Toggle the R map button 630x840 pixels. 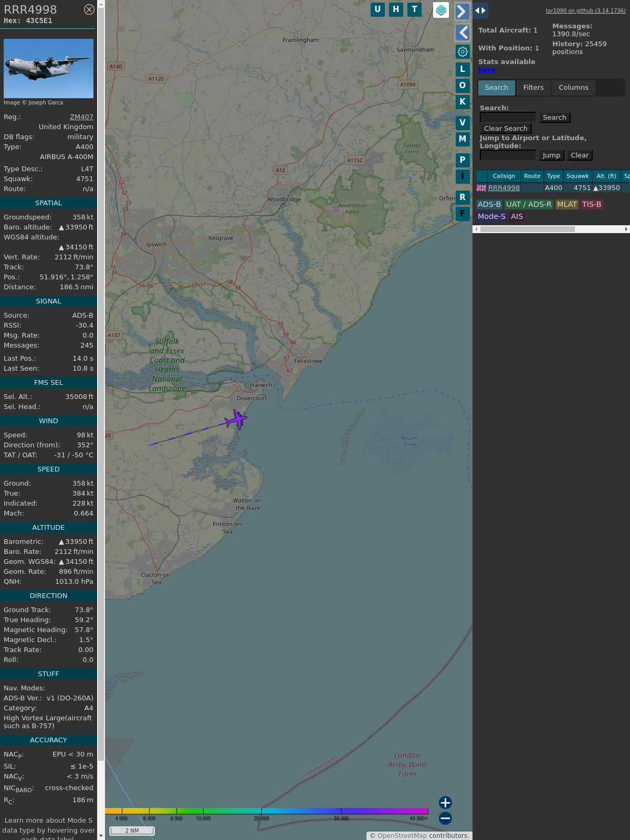point(463,197)
